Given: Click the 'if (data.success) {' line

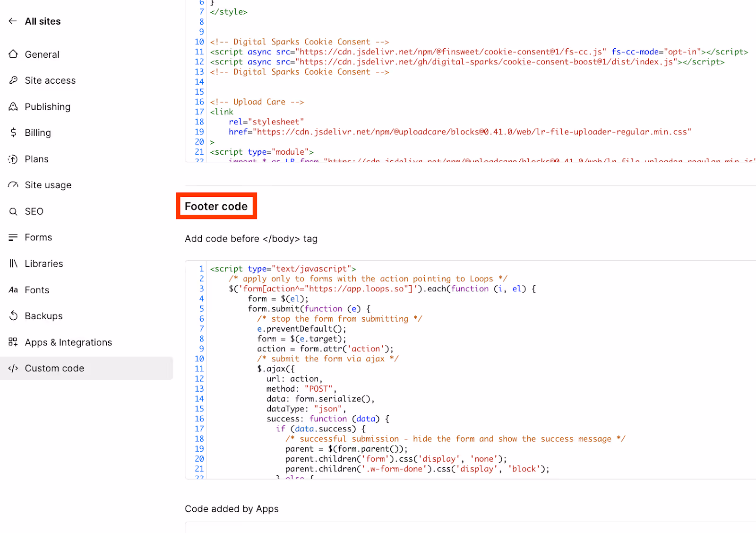Looking at the screenshot, I should [x=321, y=429].
